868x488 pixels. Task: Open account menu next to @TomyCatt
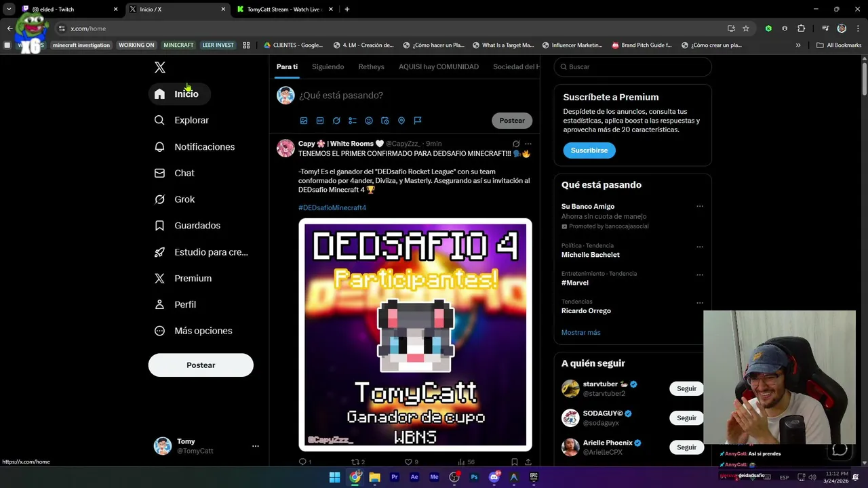point(256,446)
